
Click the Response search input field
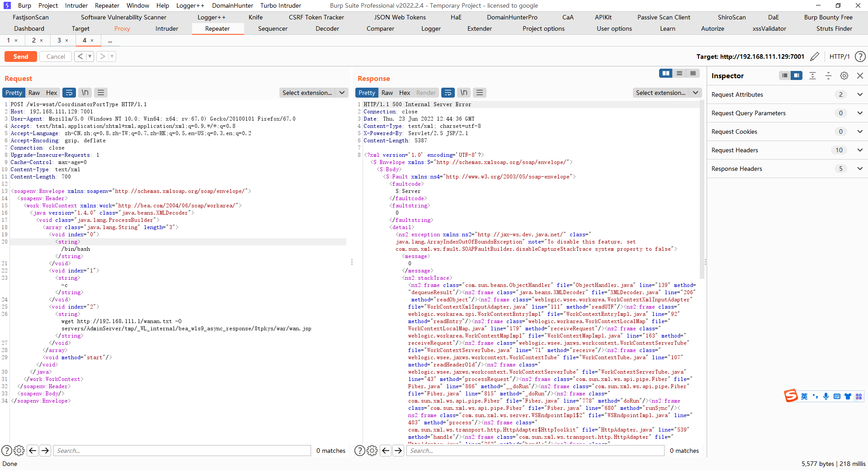(x=536, y=451)
